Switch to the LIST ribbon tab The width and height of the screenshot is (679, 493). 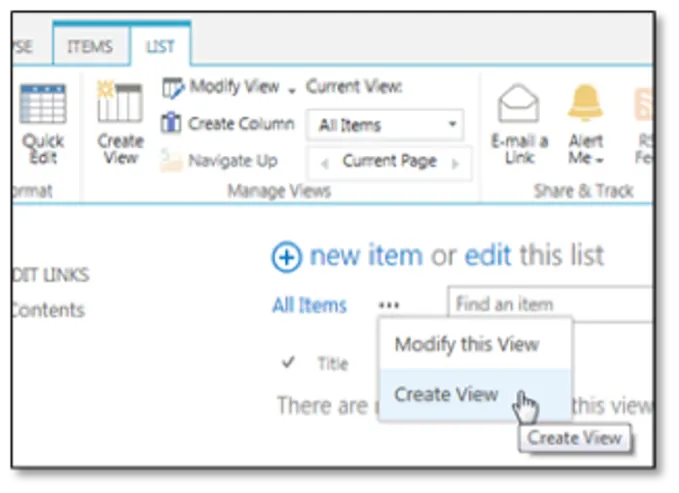click(160, 46)
